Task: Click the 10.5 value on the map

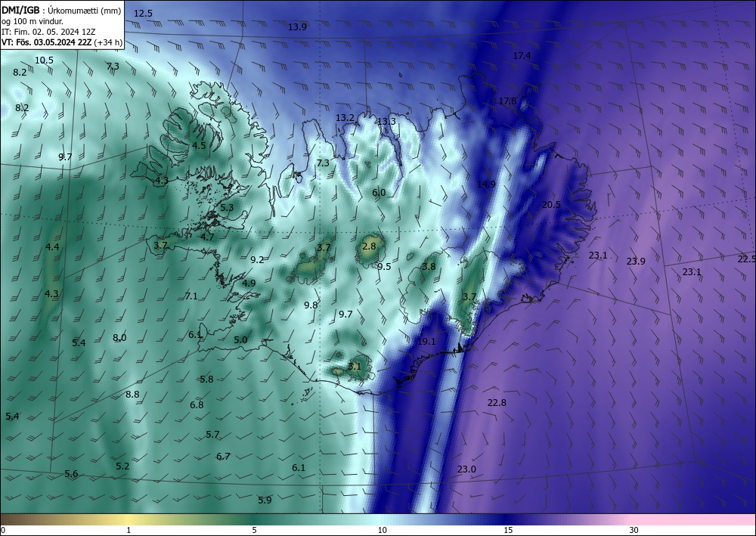Action: 45,60
